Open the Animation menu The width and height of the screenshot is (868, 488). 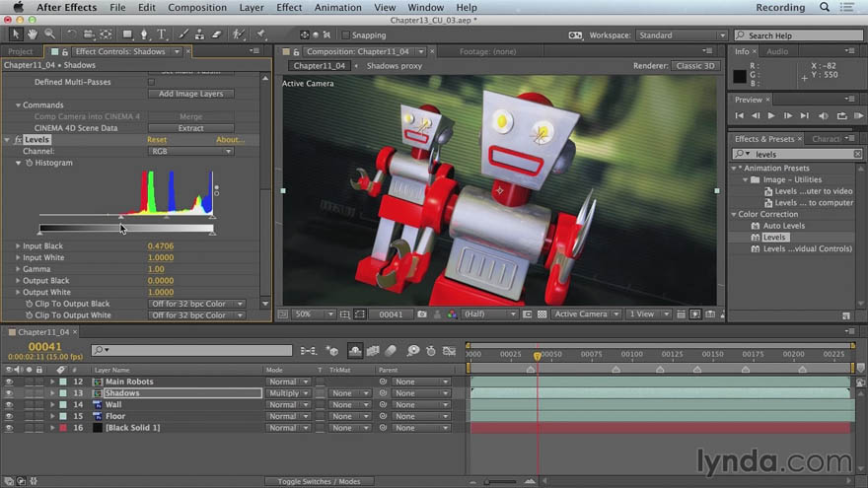click(337, 7)
